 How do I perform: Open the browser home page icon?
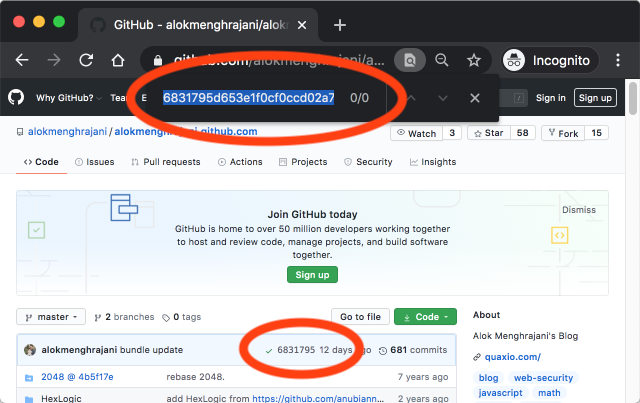[x=118, y=60]
